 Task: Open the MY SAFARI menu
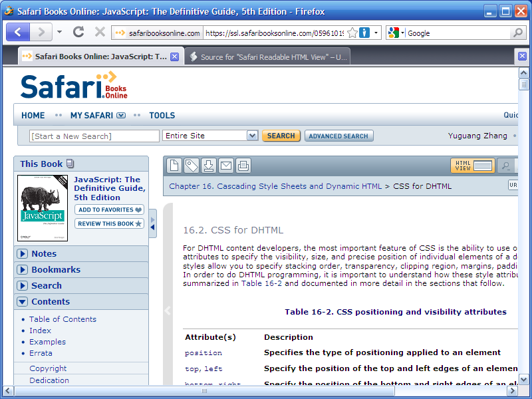pos(92,115)
